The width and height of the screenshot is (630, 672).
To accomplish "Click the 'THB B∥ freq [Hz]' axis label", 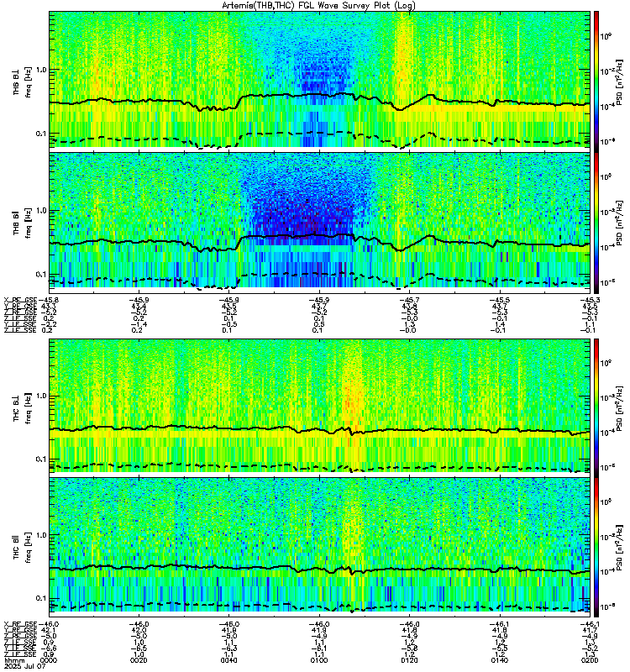I will coord(23,223).
